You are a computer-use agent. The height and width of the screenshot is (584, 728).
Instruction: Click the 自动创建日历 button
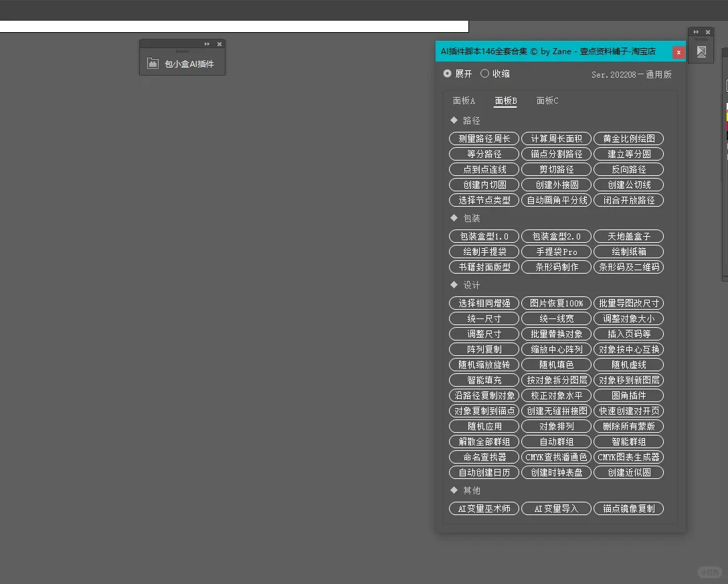(484, 471)
